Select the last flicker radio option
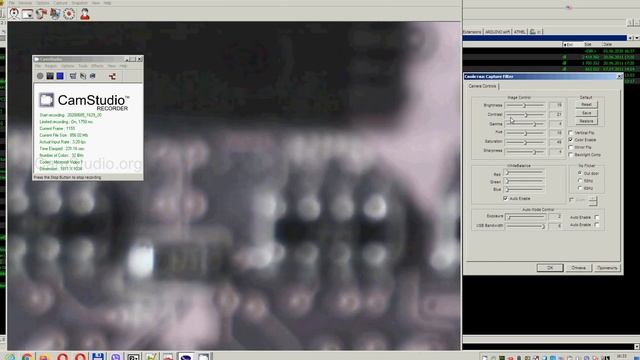 580,188
